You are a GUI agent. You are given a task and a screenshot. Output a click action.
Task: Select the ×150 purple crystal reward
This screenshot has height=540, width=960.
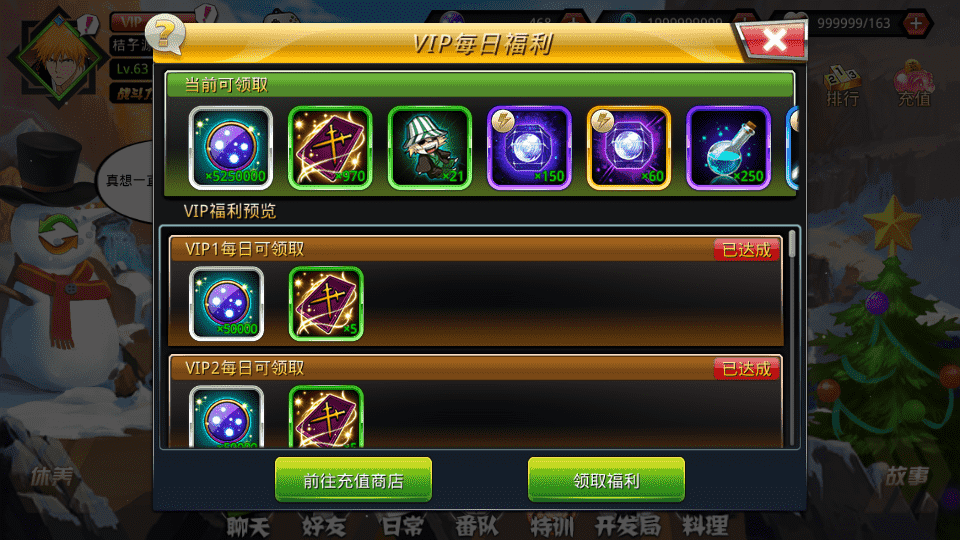529,148
